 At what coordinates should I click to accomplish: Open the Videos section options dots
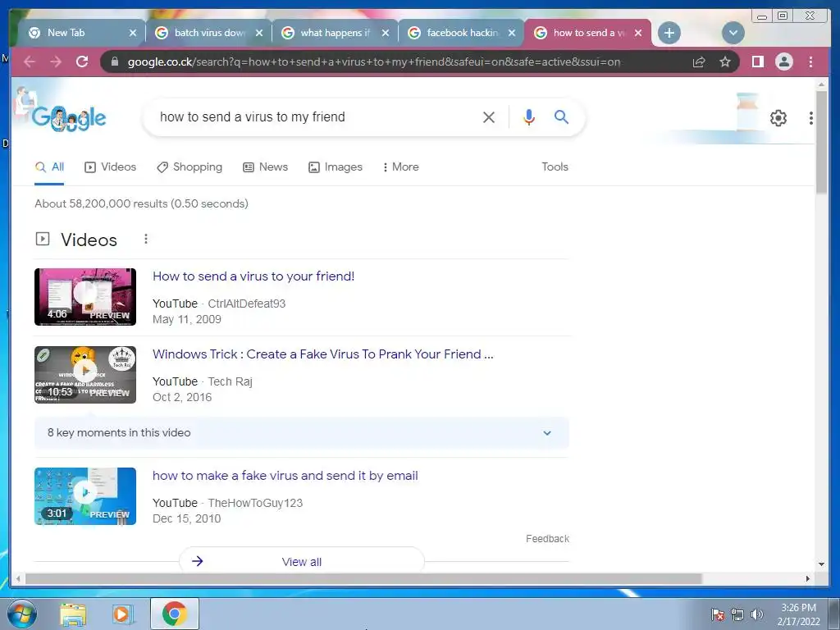click(146, 239)
